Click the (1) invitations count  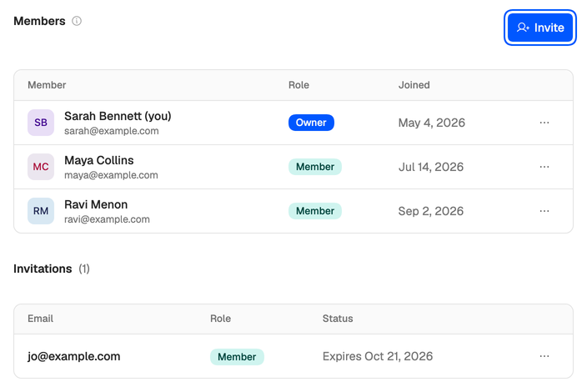point(84,269)
